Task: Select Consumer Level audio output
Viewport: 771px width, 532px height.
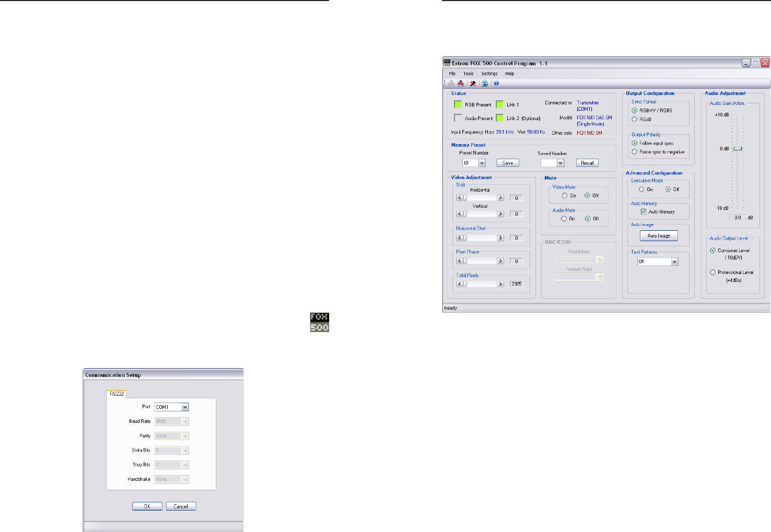Action: tap(712, 251)
